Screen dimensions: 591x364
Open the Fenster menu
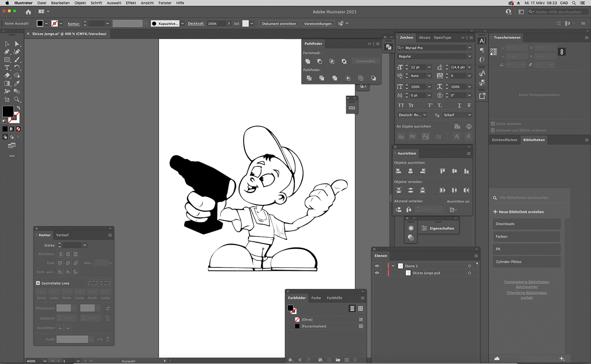coord(165,3)
